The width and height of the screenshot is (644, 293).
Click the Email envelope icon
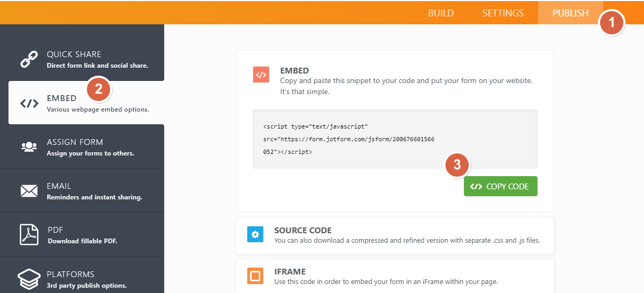(x=29, y=190)
